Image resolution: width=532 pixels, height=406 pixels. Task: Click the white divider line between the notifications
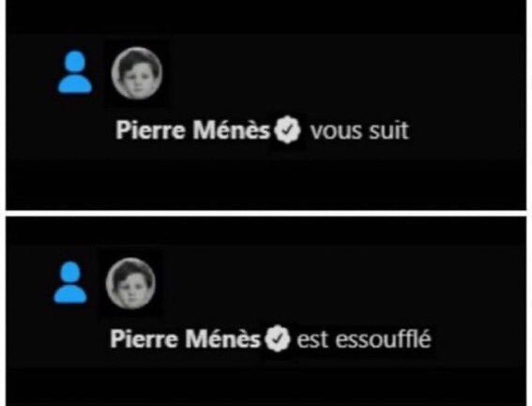click(x=266, y=213)
